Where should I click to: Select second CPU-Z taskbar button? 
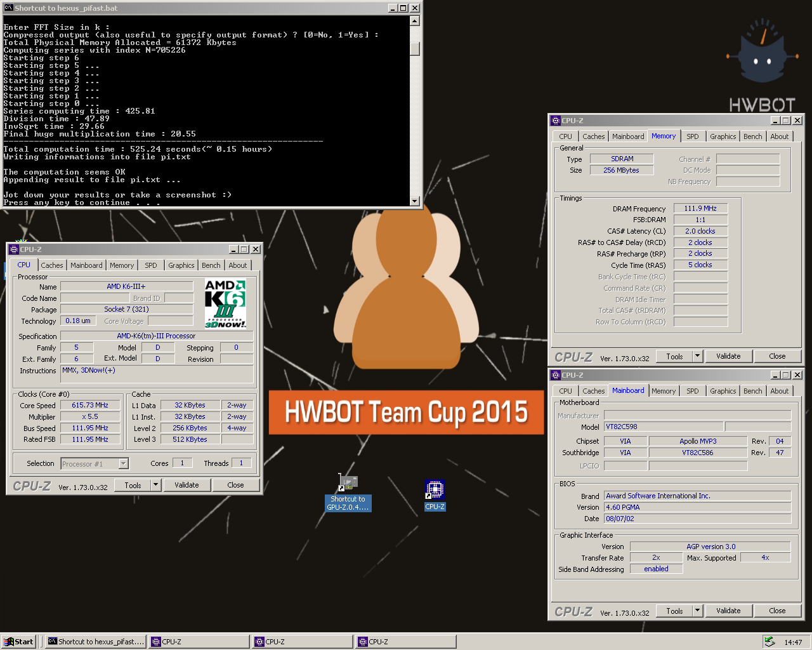(x=303, y=642)
